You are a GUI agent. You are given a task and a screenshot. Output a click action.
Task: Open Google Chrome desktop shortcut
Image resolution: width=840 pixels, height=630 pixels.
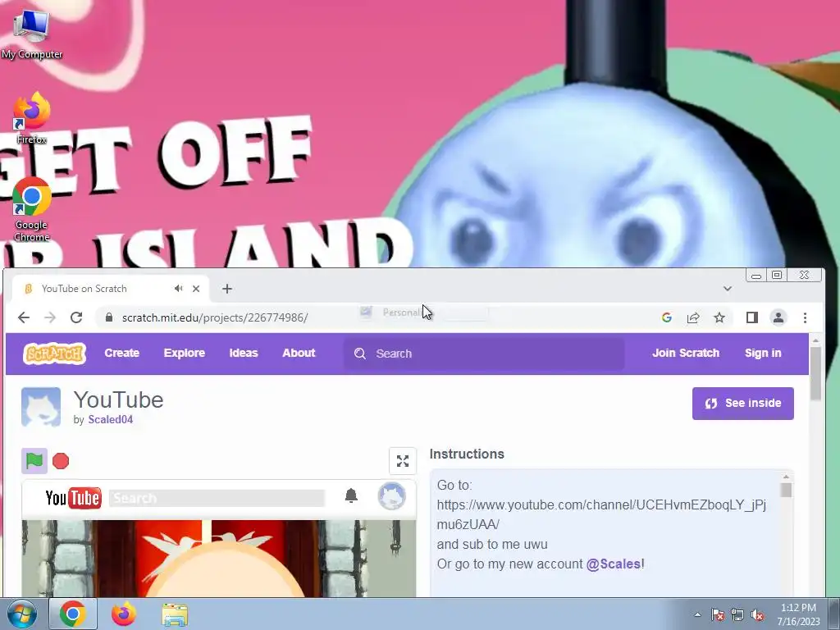coord(32,209)
